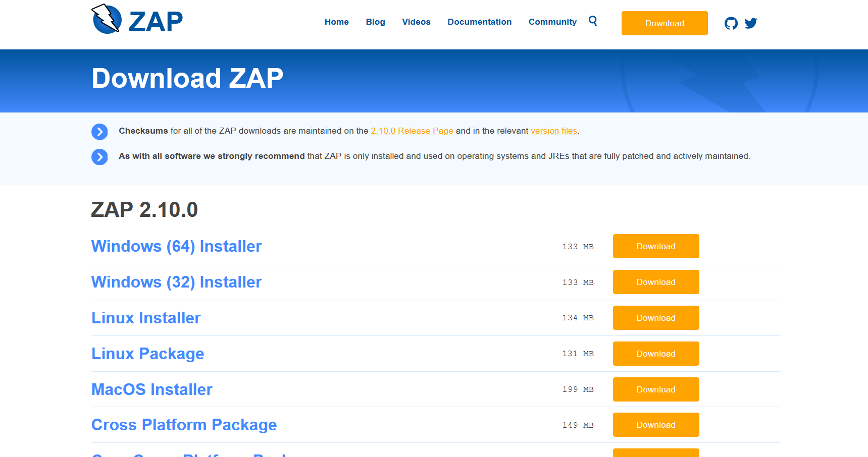Image resolution: width=868 pixels, height=457 pixels.
Task: Click the ZAP lightning bolt logo
Action: pyautogui.click(x=107, y=19)
